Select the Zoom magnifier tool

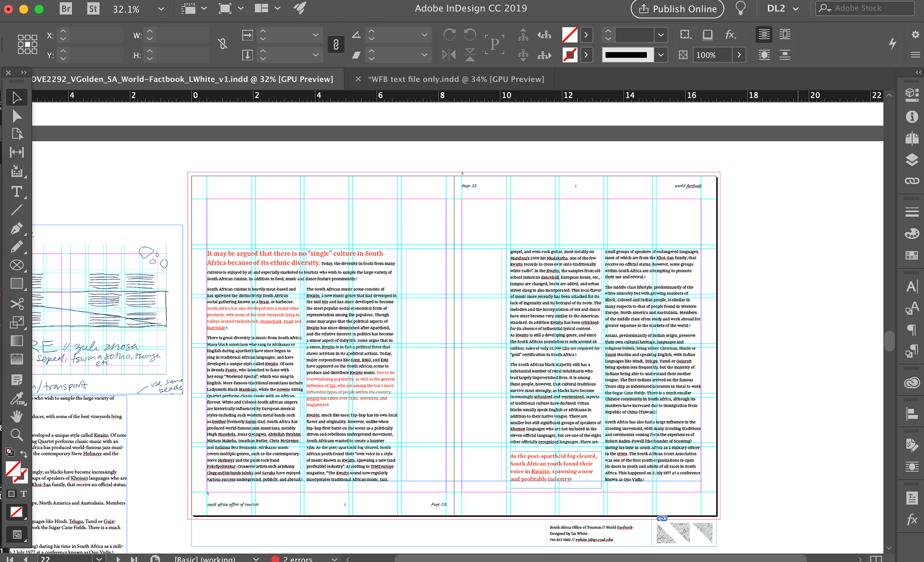click(16, 435)
